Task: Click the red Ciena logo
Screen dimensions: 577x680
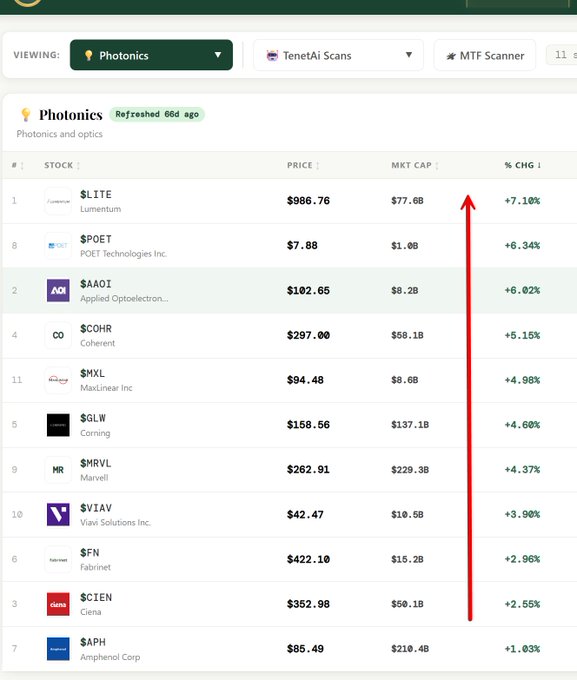Action: [58, 604]
